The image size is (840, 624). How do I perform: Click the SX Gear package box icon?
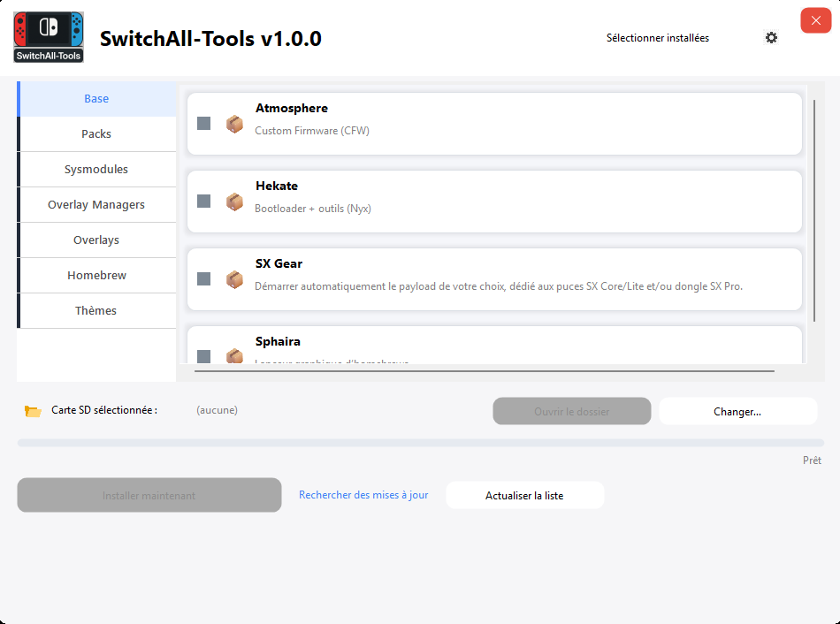tap(234, 279)
